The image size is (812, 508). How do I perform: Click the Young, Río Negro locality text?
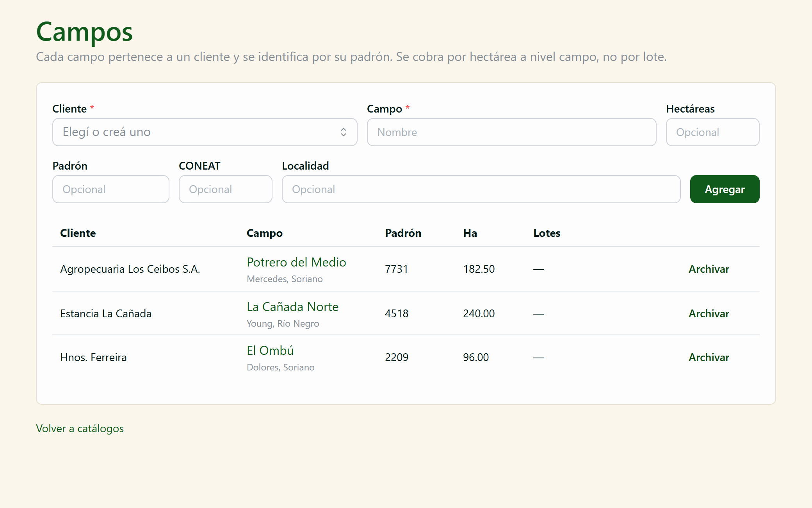coord(283,324)
